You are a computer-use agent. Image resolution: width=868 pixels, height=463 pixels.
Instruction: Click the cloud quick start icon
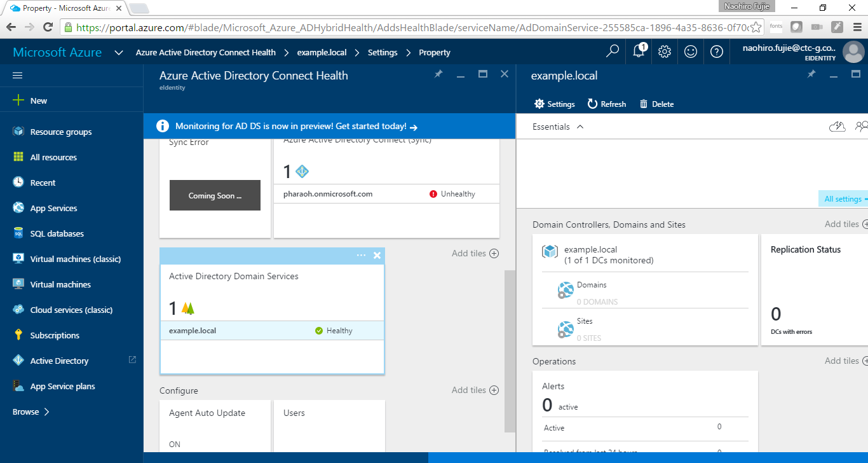tap(837, 127)
